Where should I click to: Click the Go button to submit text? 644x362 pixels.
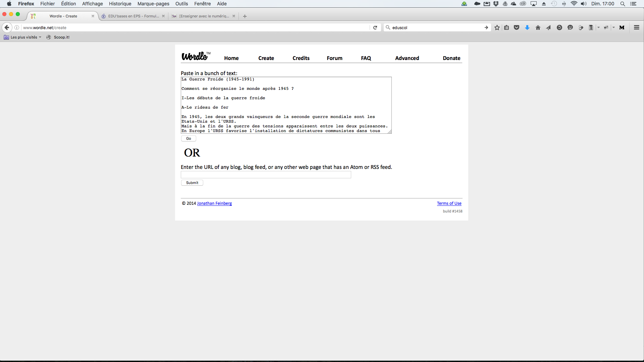pyautogui.click(x=189, y=138)
